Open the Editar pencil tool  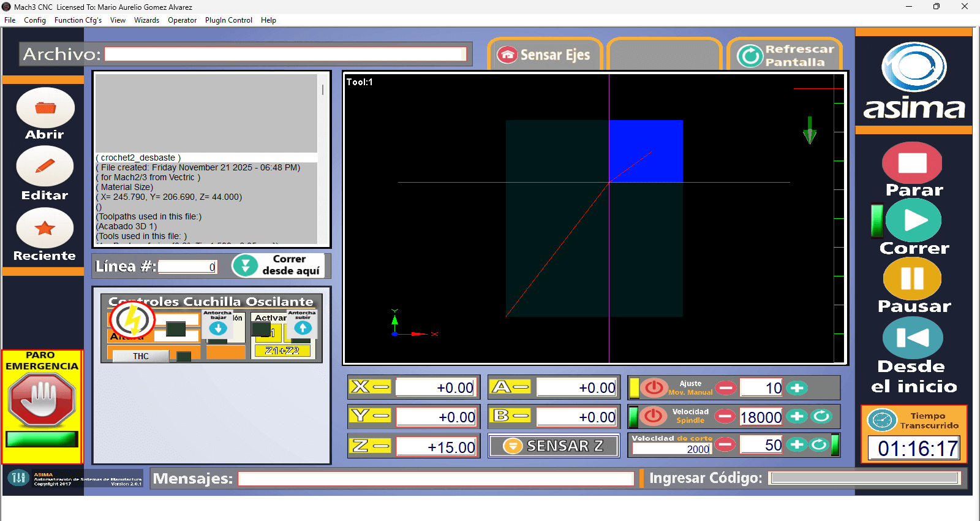tap(45, 167)
